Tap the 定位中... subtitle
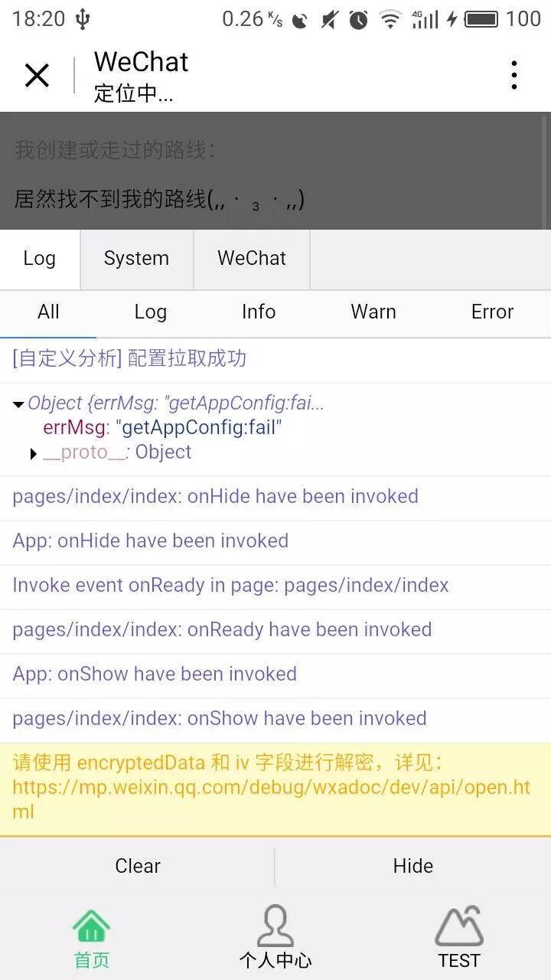The height and width of the screenshot is (980, 551). [x=133, y=93]
